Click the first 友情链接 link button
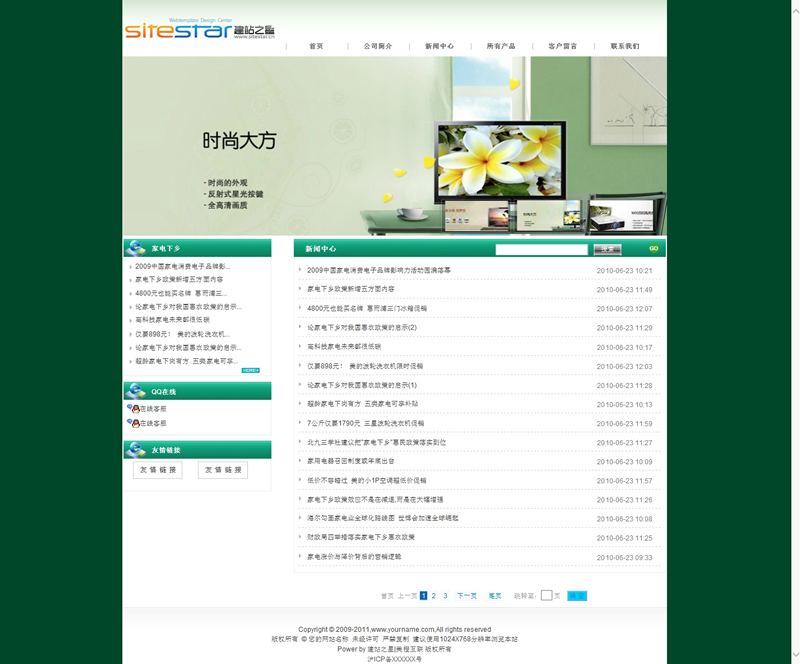This screenshot has height=664, width=800. (158, 470)
